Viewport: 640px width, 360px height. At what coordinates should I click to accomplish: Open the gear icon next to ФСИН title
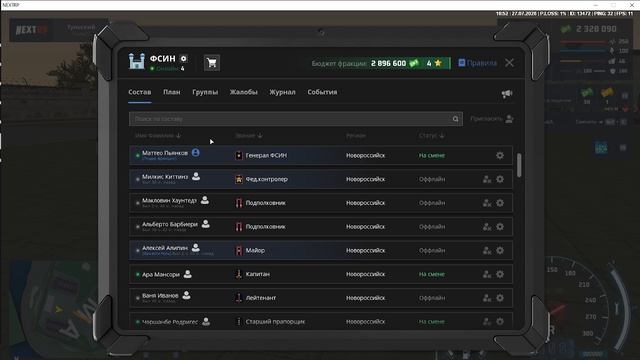(184, 59)
